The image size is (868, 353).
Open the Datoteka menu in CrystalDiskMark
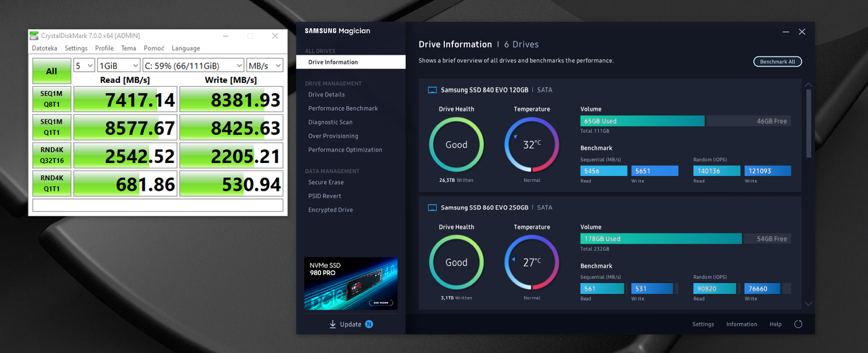coord(45,48)
